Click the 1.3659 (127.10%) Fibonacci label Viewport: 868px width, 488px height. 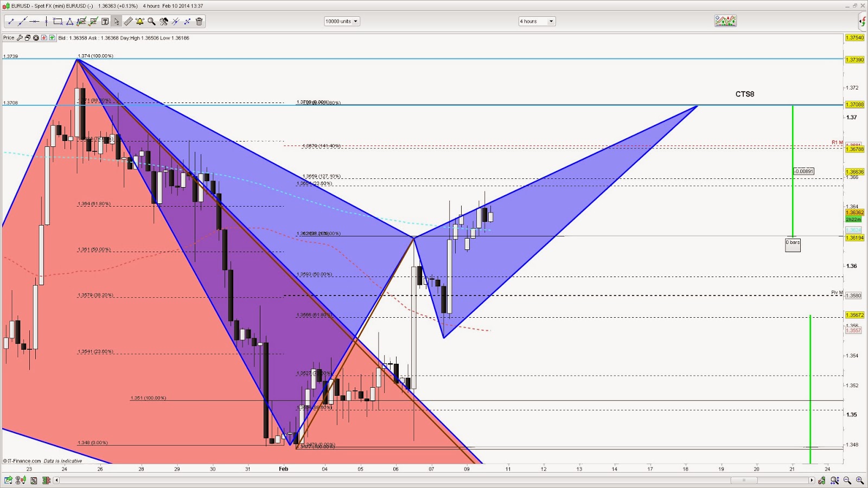coord(322,176)
